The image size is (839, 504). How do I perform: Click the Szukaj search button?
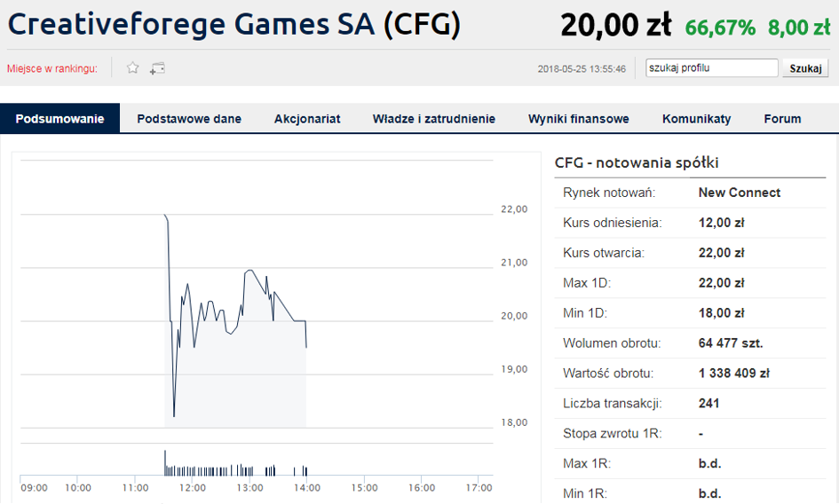coord(805,68)
